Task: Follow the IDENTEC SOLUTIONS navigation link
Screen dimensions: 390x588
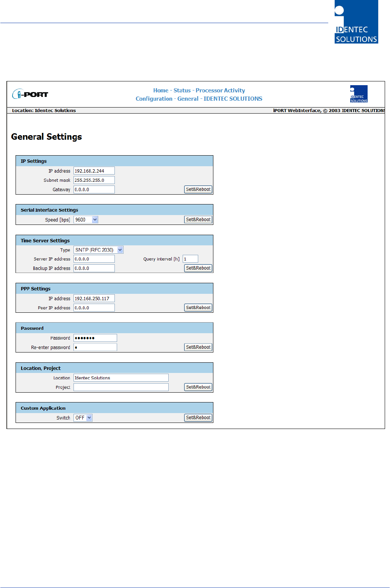Action: pos(233,99)
